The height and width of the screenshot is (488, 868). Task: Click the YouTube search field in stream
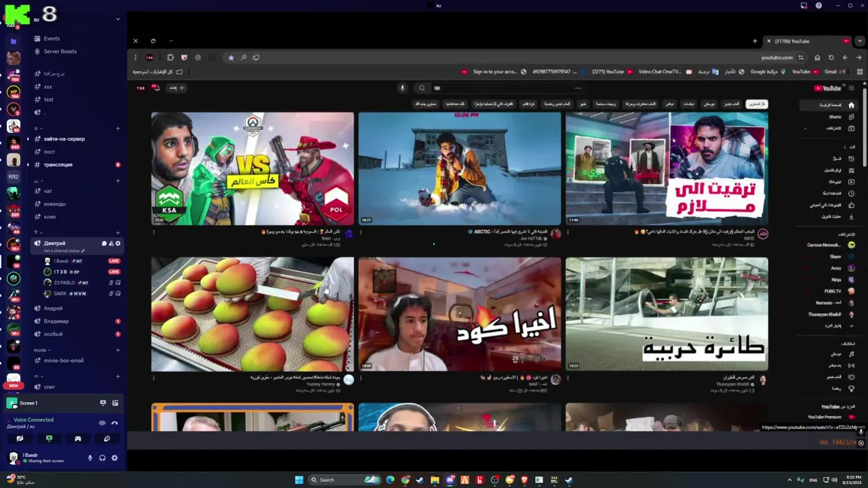click(510, 87)
